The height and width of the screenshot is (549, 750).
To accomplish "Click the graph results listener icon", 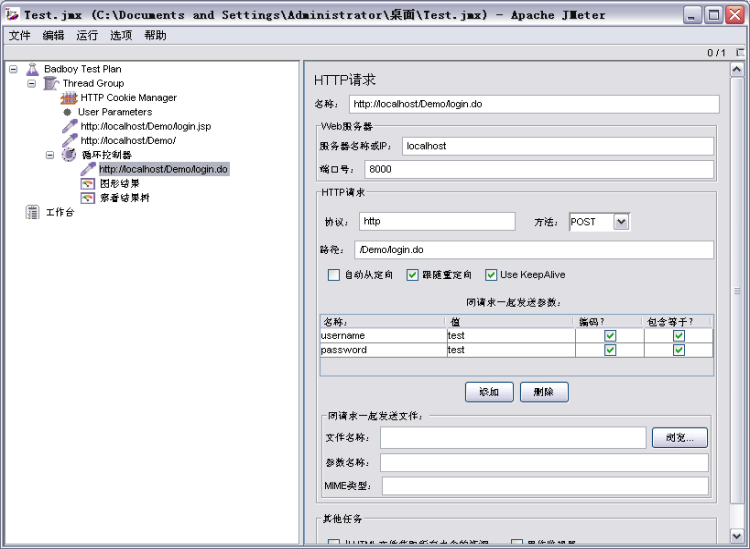I will [88, 184].
